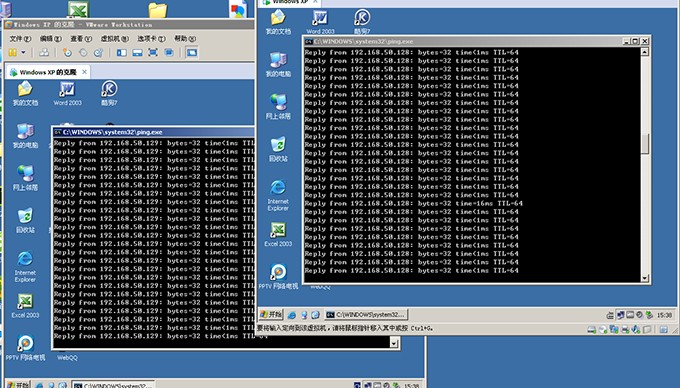The height and width of the screenshot is (388, 680).
Task: Open 酷狗7 shortcut in right VM
Action: coord(362,22)
